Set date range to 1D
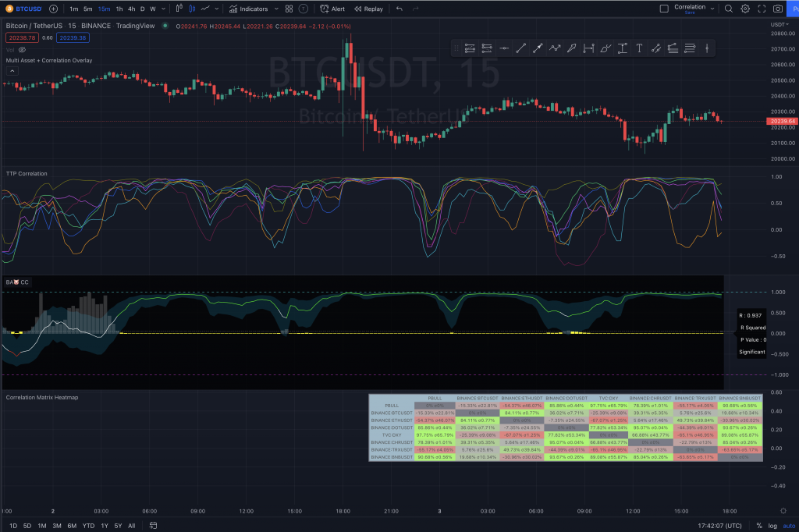799x532 pixels. click(13, 526)
